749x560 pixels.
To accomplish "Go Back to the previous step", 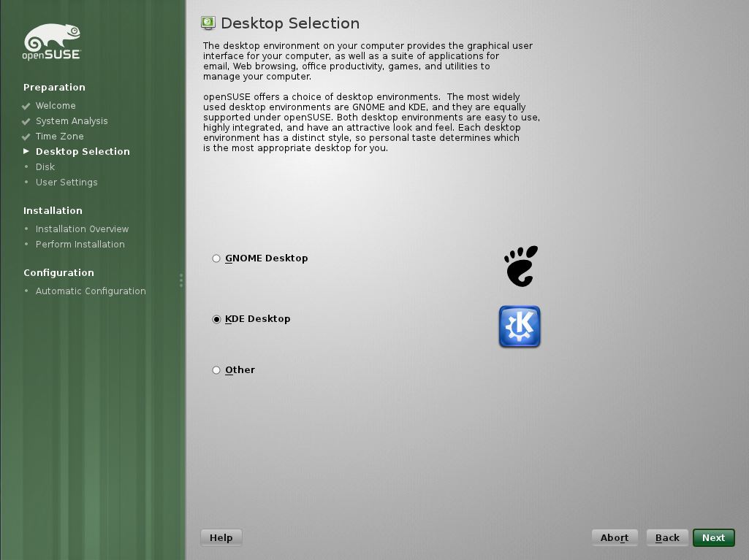I will click(667, 537).
